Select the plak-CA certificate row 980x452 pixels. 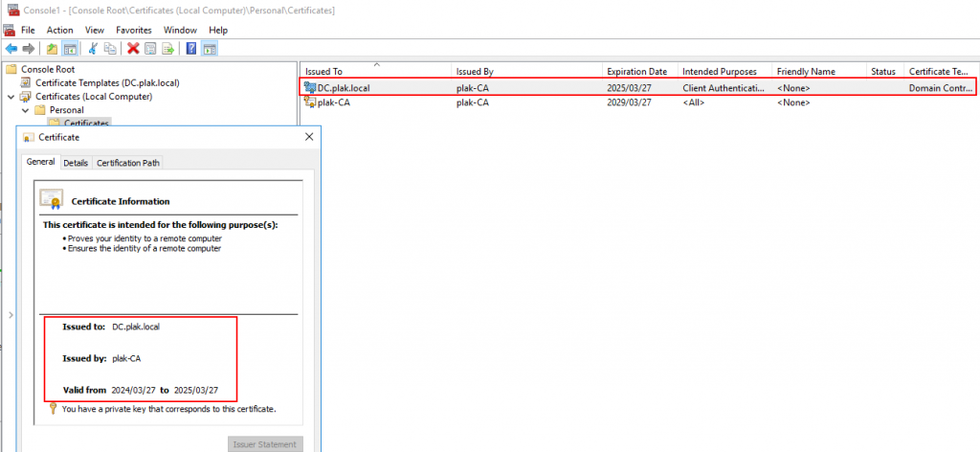pyautogui.click(x=333, y=102)
